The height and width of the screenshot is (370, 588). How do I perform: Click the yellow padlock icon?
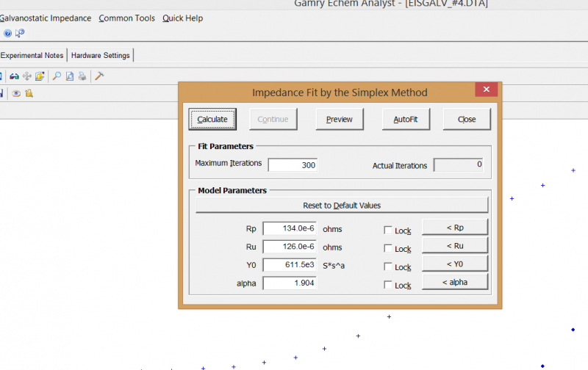click(x=29, y=93)
